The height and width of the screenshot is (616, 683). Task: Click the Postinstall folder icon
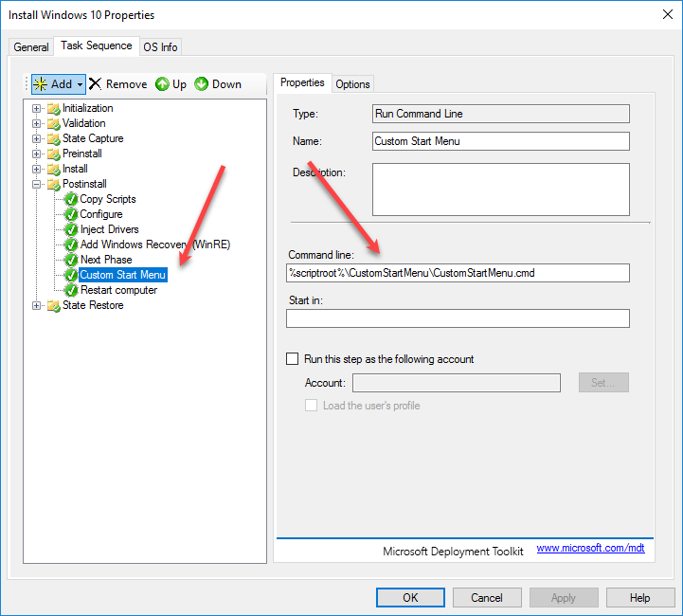pyautogui.click(x=53, y=184)
